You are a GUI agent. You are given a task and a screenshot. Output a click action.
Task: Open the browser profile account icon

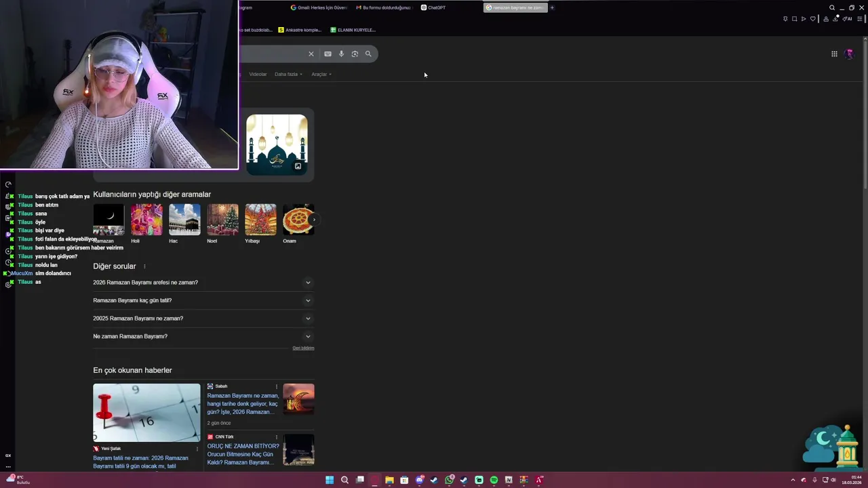pyautogui.click(x=826, y=19)
